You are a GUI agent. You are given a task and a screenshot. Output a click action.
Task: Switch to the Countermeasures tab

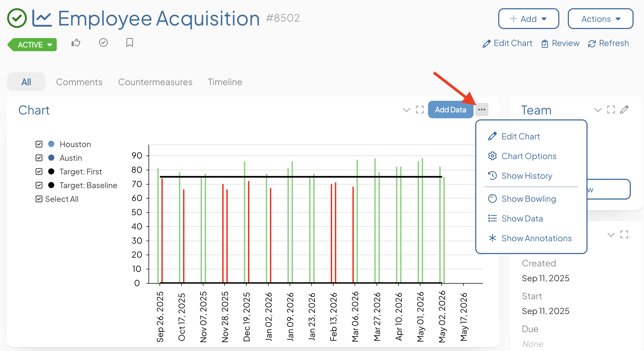click(x=155, y=82)
